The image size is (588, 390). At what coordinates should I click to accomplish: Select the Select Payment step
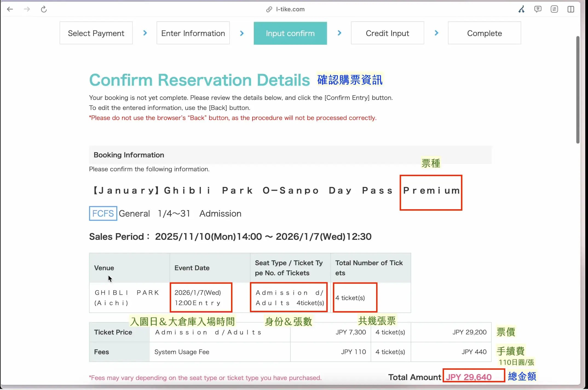click(x=96, y=33)
